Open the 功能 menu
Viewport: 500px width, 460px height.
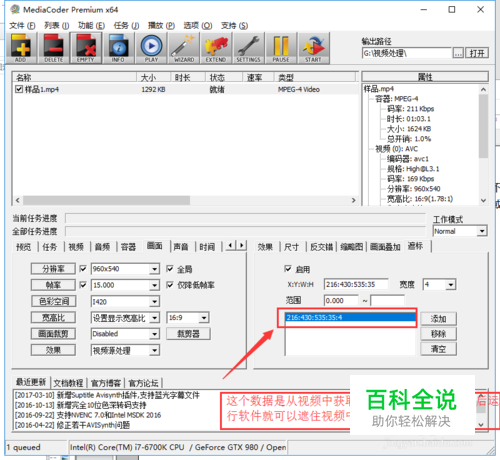pyautogui.click(x=91, y=26)
